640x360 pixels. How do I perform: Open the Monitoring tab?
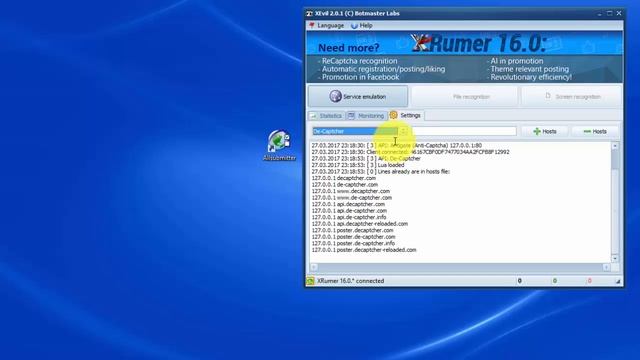pos(367,116)
